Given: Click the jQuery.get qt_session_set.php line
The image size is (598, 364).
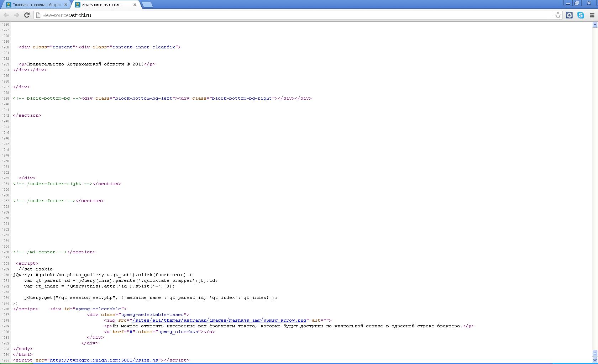Looking at the screenshot, I should pos(151,297).
